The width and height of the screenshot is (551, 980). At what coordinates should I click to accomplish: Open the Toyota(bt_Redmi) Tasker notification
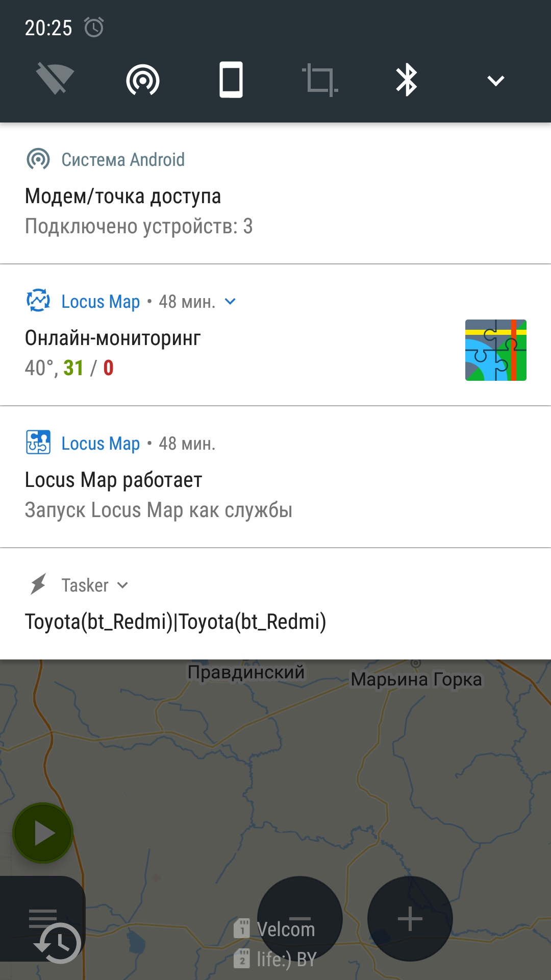(x=275, y=604)
